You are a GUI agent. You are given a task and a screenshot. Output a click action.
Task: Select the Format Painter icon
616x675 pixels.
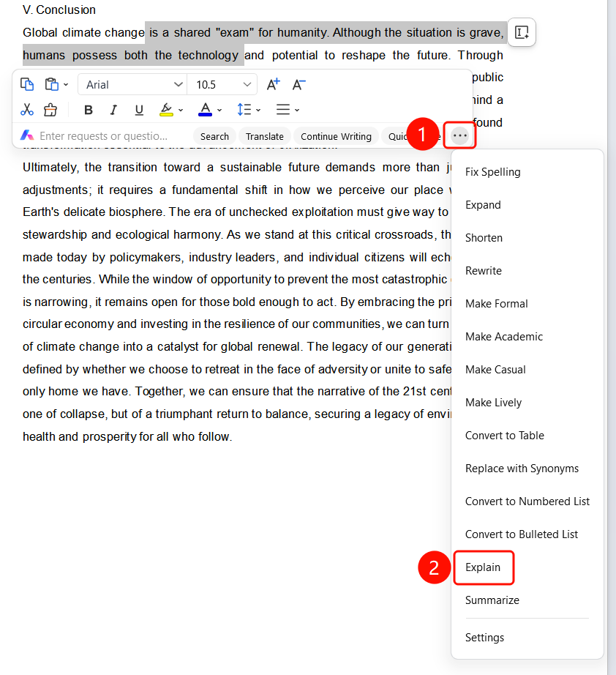click(x=50, y=110)
